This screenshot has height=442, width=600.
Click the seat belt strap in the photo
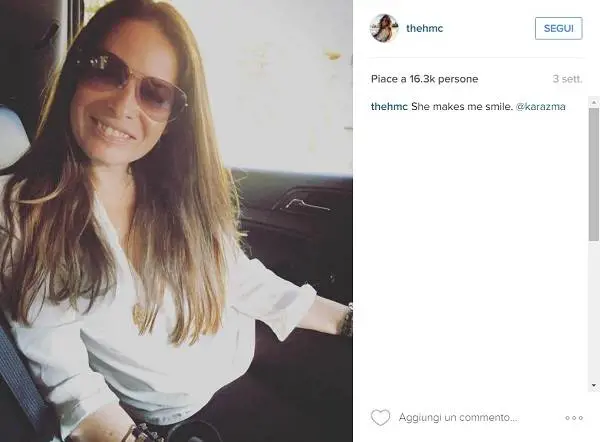coord(20,377)
